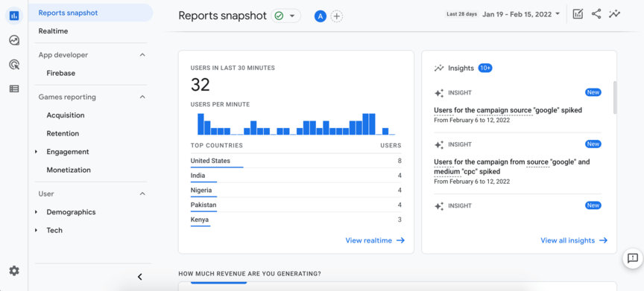The width and height of the screenshot is (644, 291).
Task: Open the feedback icon button
Action: click(x=633, y=258)
